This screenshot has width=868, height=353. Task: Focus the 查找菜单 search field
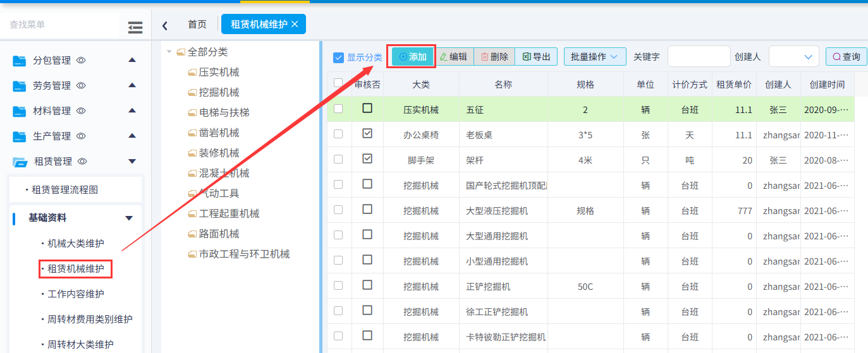pos(60,25)
